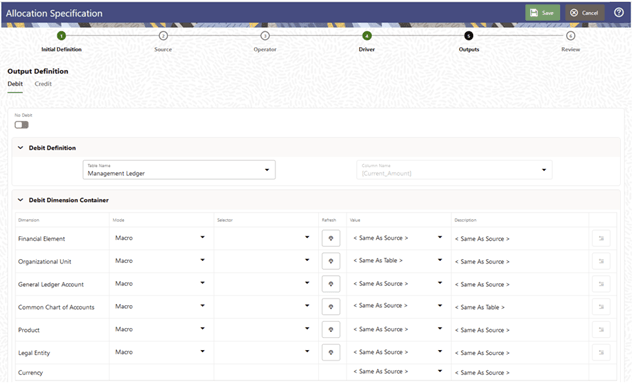Screen dimensions: 633x384
Task: Open Value dropdown for Product
Action: [x=398, y=329]
